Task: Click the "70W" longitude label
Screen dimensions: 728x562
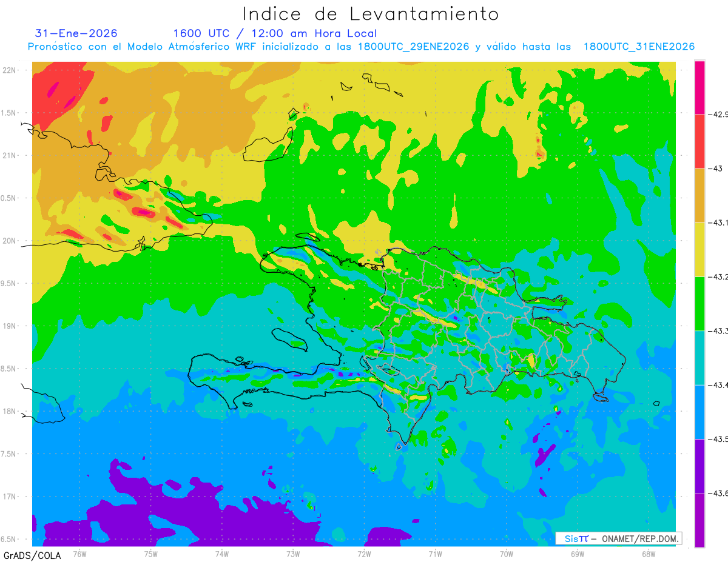Action: pyautogui.click(x=506, y=554)
